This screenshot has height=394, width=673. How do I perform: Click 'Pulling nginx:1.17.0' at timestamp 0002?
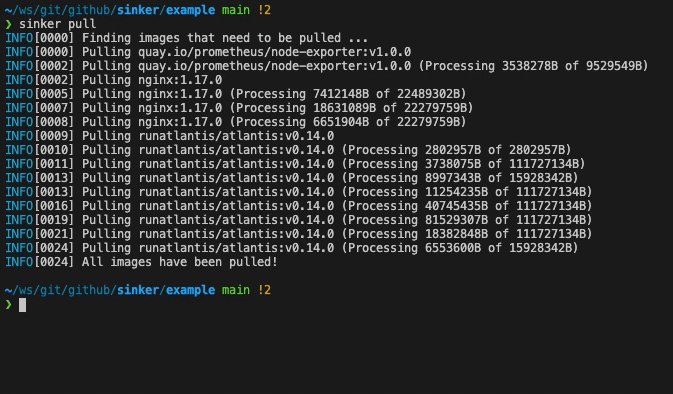[x=152, y=80]
